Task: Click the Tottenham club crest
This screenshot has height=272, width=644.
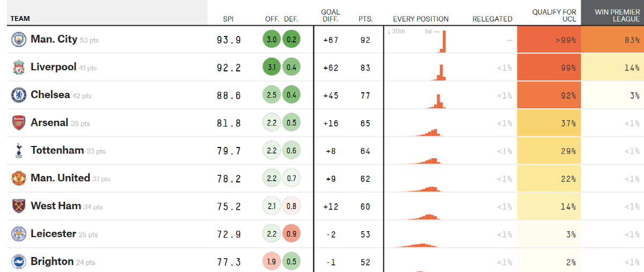Action: coord(19,151)
